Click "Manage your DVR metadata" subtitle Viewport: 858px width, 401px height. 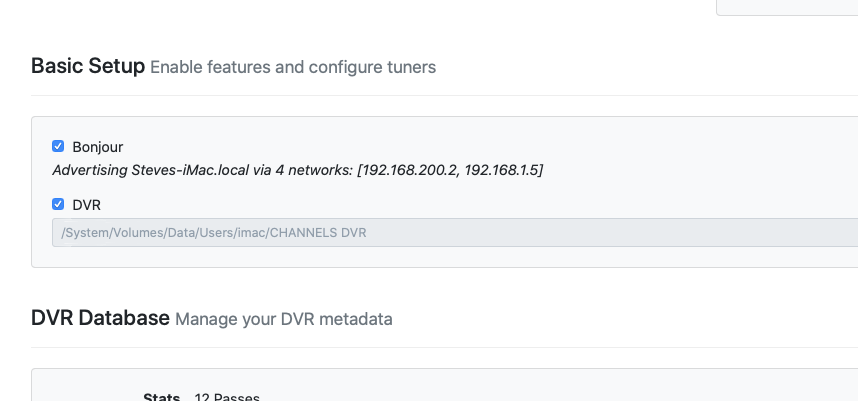pyautogui.click(x=284, y=320)
